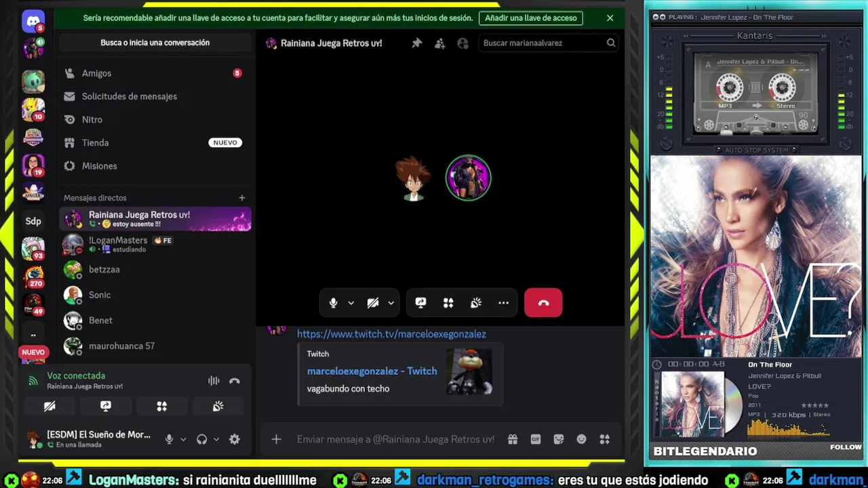Click cassette deck in Kantaris player
This screenshot has width=868, height=488.
pos(755,94)
